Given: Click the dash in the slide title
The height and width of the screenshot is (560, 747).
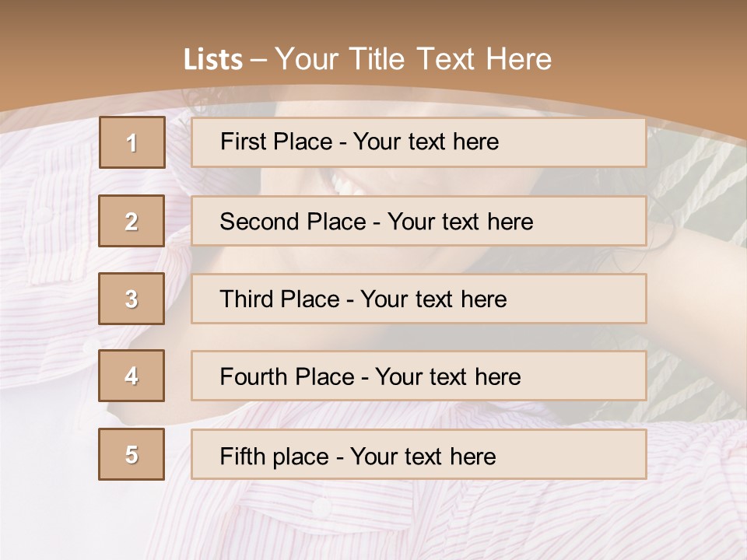Looking at the screenshot, I should pos(258,60).
